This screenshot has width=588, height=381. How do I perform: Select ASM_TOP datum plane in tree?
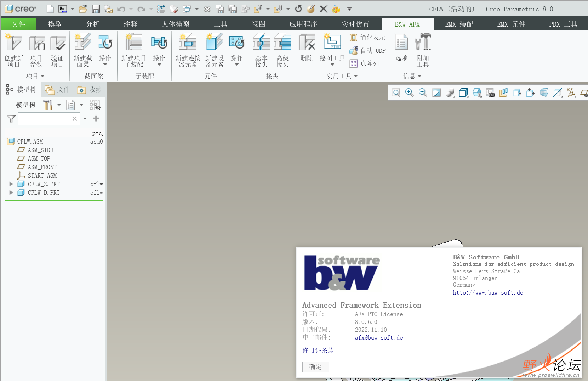tap(39, 158)
